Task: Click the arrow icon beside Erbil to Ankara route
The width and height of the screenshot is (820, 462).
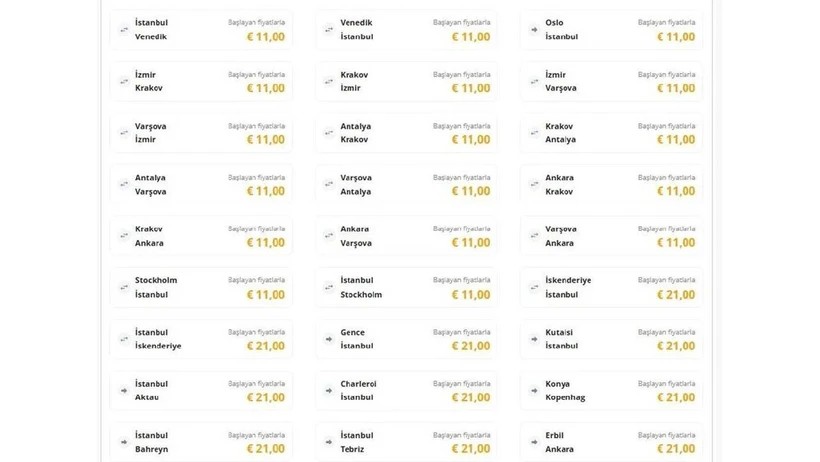Action: [x=534, y=442]
